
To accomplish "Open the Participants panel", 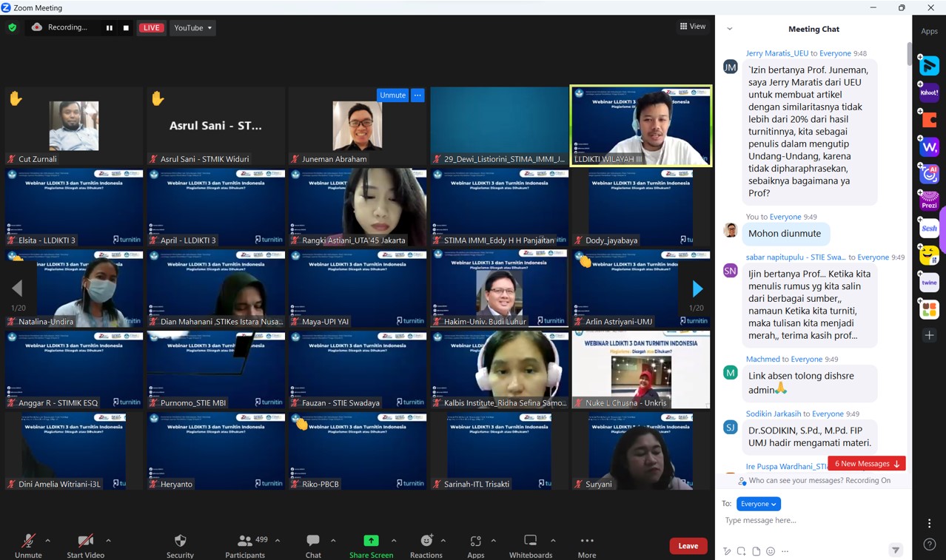I will [x=245, y=546].
